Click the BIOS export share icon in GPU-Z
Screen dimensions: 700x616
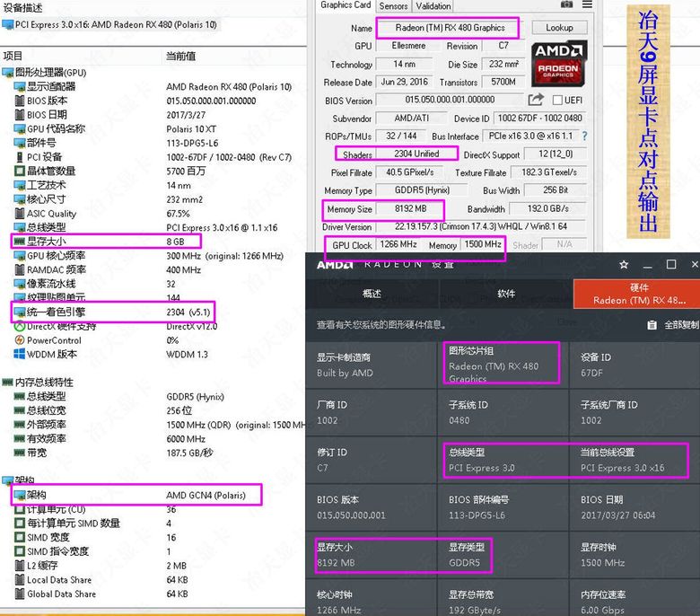pyautogui.click(x=536, y=99)
